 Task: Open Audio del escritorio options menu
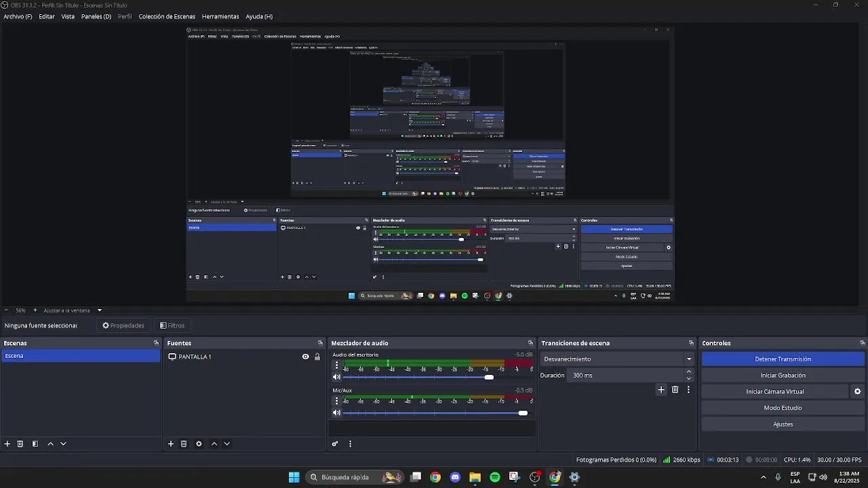click(336, 365)
